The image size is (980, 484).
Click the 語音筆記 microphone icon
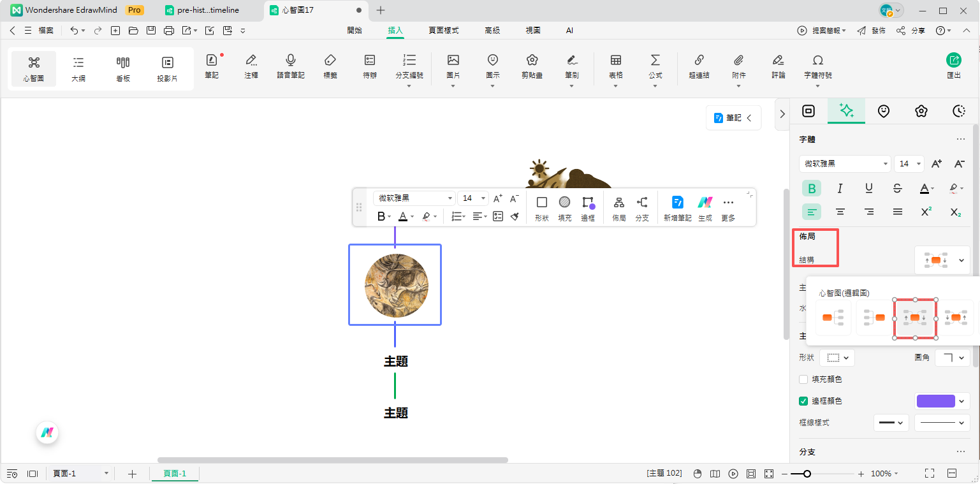(x=290, y=61)
